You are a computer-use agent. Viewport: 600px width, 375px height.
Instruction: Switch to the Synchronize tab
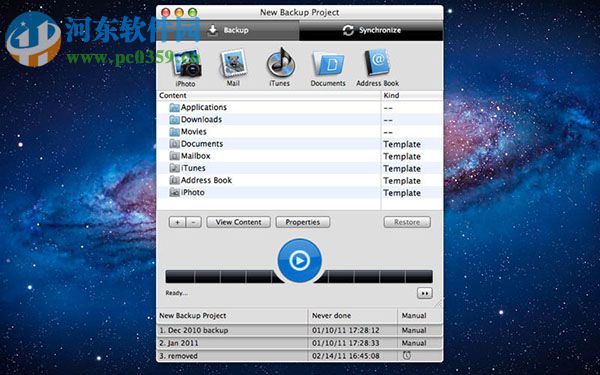coord(371,30)
